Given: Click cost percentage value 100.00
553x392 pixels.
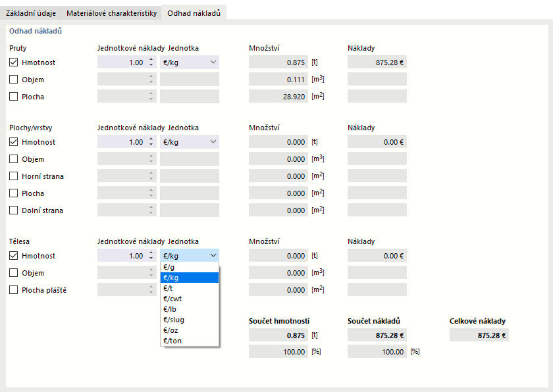Looking at the screenshot, I should tap(377, 351).
